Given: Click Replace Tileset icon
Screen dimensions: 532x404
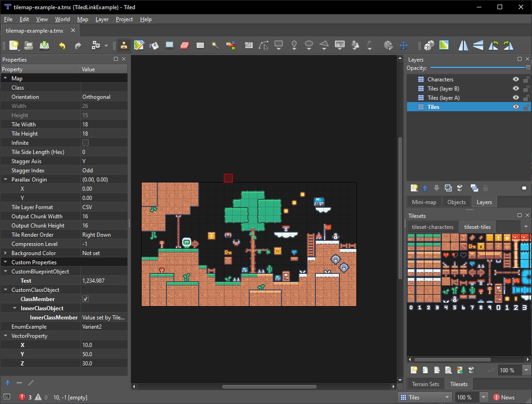Looking at the screenshot, I should [460, 370].
